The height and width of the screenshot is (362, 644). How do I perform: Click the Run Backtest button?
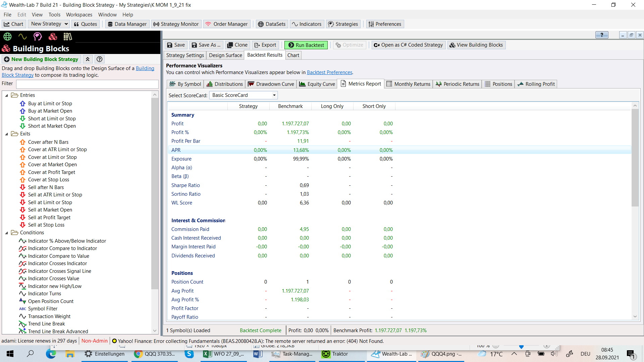pos(306,45)
